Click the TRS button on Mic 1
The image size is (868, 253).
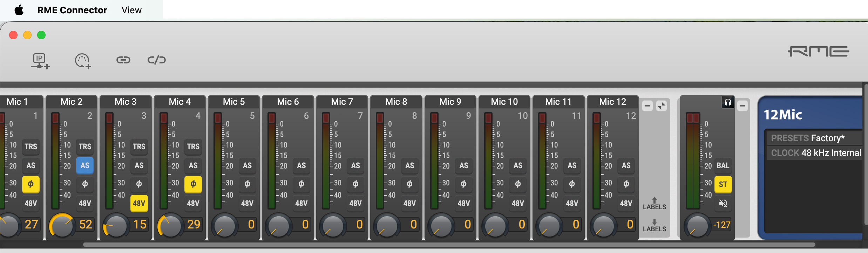pyautogui.click(x=31, y=146)
